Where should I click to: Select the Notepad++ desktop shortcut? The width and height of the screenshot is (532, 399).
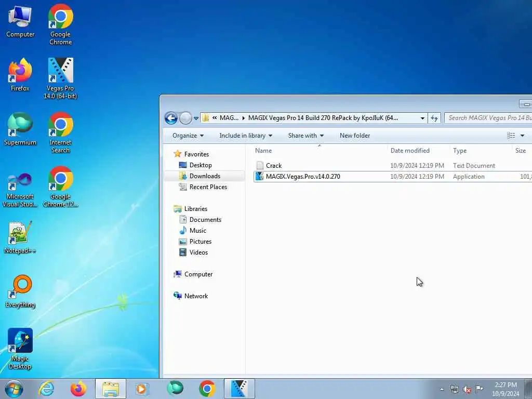(20, 237)
